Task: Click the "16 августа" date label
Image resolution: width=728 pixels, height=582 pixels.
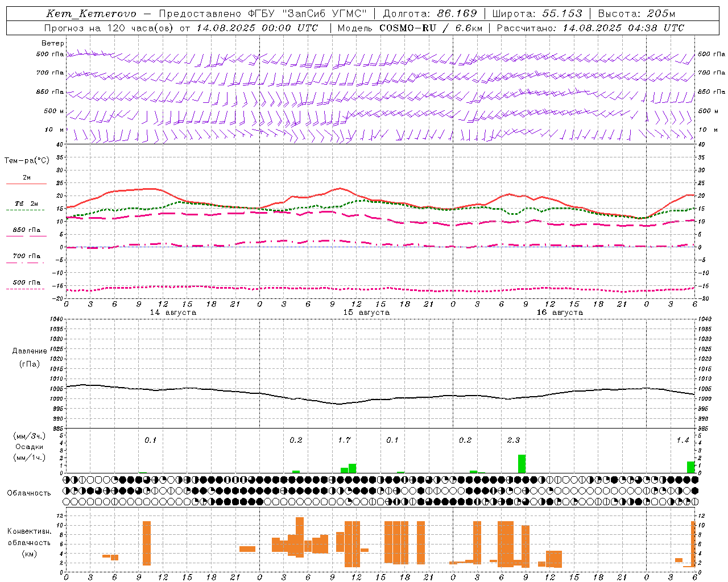Action: tap(560, 313)
